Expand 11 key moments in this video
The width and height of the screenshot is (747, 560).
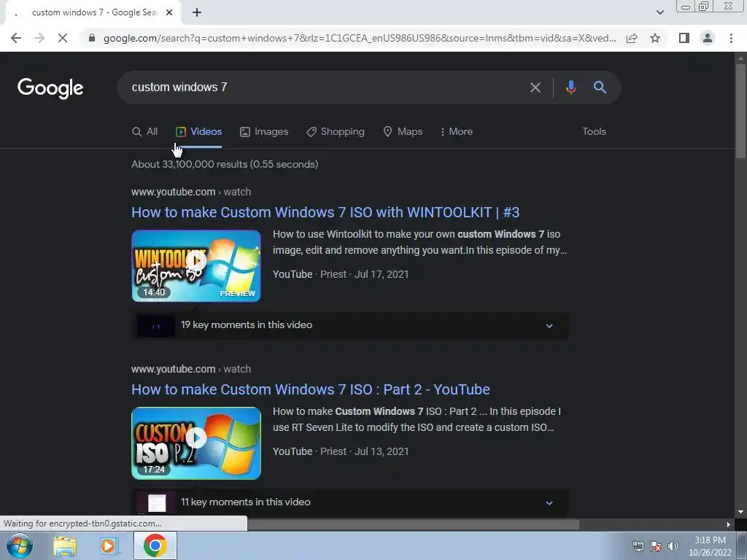click(349, 503)
